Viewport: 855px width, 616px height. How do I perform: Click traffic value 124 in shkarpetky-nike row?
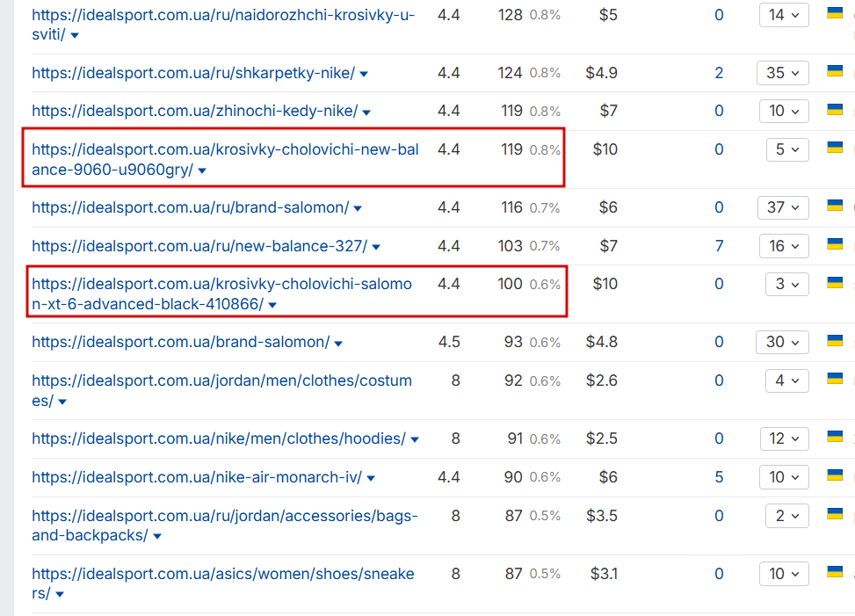[511, 73]
